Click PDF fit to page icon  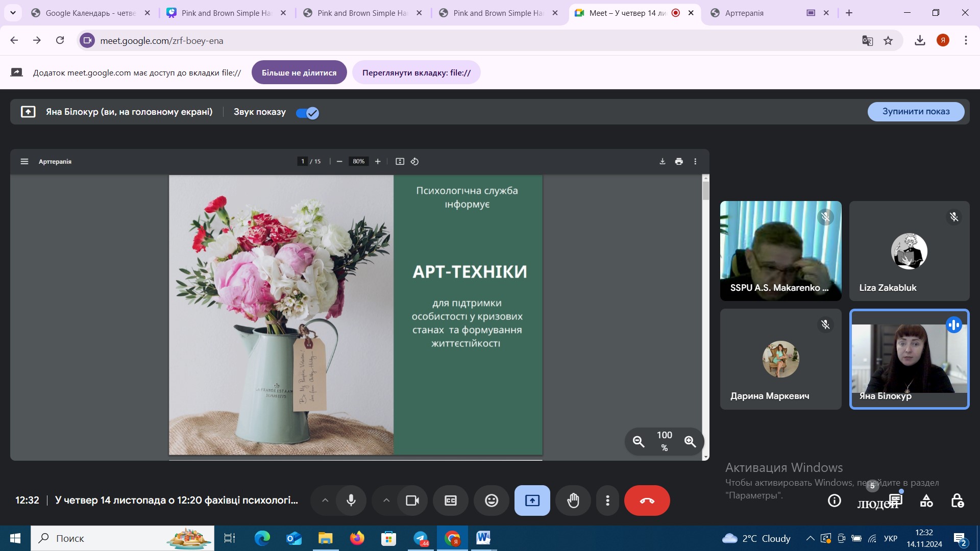tap(400, 161)
